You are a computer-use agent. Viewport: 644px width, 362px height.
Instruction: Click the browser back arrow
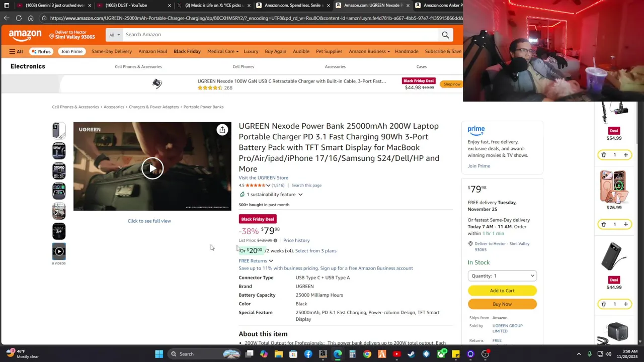(7, 18)
